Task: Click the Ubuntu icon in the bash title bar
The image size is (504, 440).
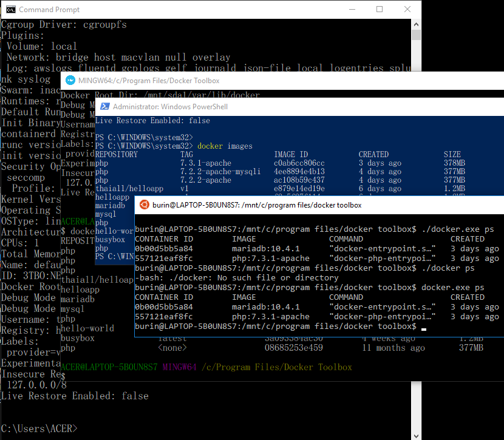Action: click(x=143, y=205)
